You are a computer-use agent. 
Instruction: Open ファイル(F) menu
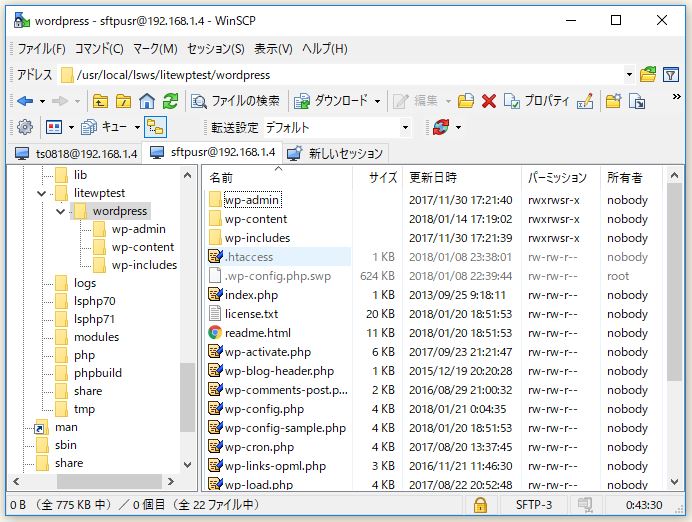(41, 49)
